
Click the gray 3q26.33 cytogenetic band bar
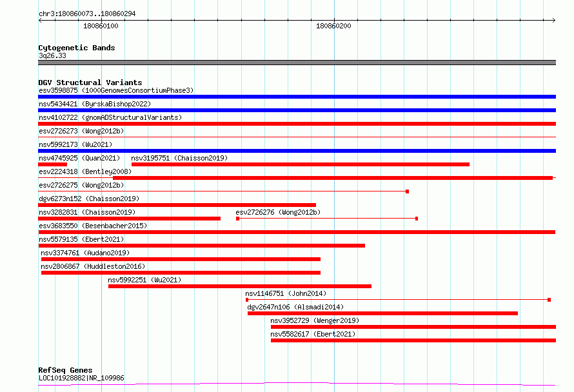[297, 63]
